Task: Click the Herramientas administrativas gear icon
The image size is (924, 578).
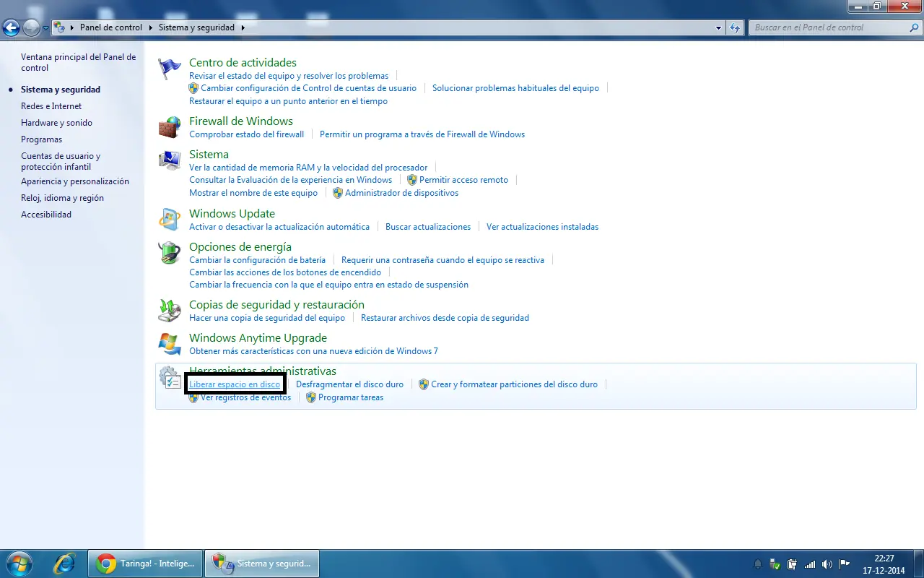Action: click(170, 377)
